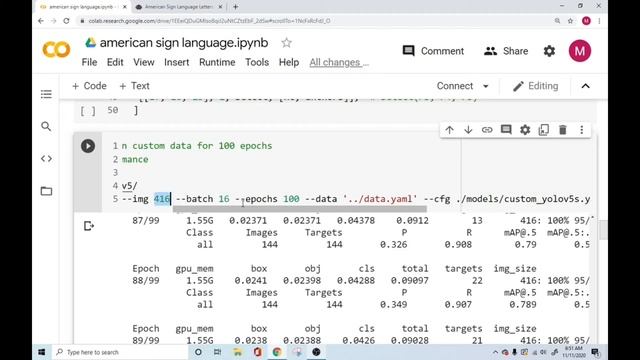Open table of contents sidebar icon
The width and height of the screenshot is (640, 360).
click(x=46, y=94)
